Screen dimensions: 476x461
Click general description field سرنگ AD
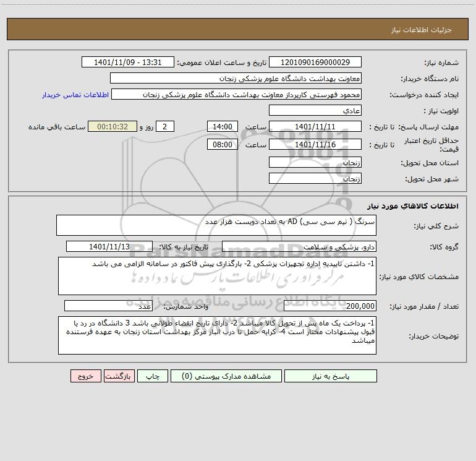click(216, 225)
